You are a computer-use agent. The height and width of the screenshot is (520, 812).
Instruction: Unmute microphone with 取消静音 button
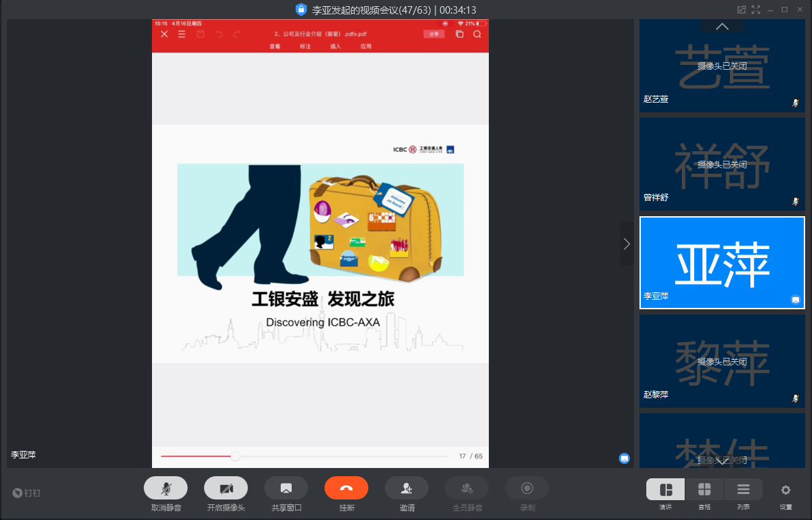click(x=166, y=488)
